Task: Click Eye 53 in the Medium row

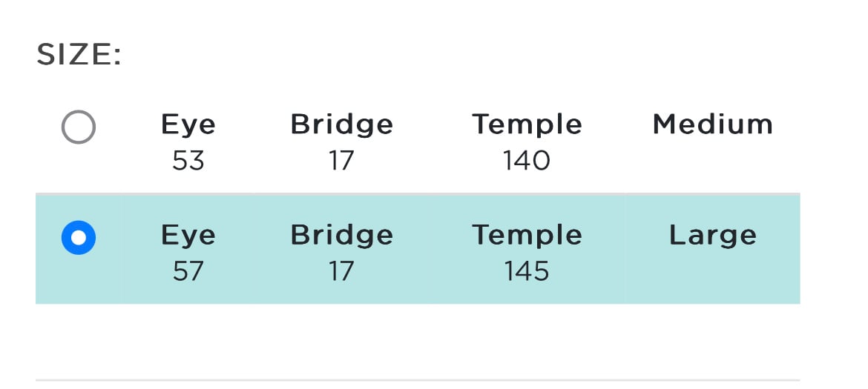Action: (188, 142)
